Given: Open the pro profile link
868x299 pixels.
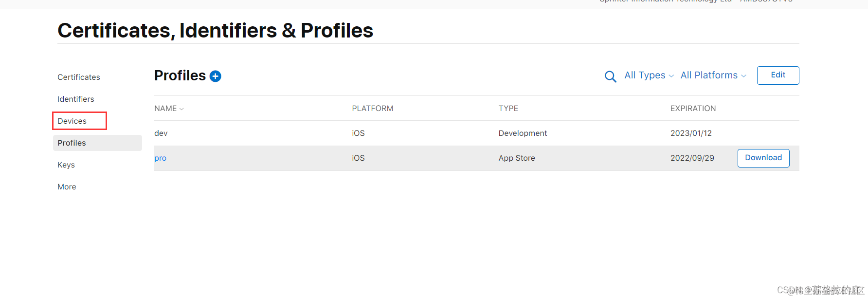Looking at the screenshot, I should pyautogui.click(x=160, y=158).
